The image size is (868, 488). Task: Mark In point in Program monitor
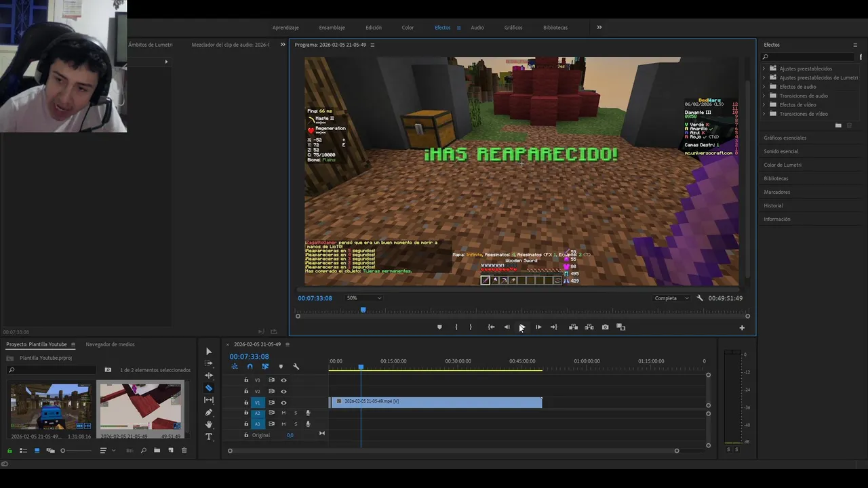click(456, 327)
